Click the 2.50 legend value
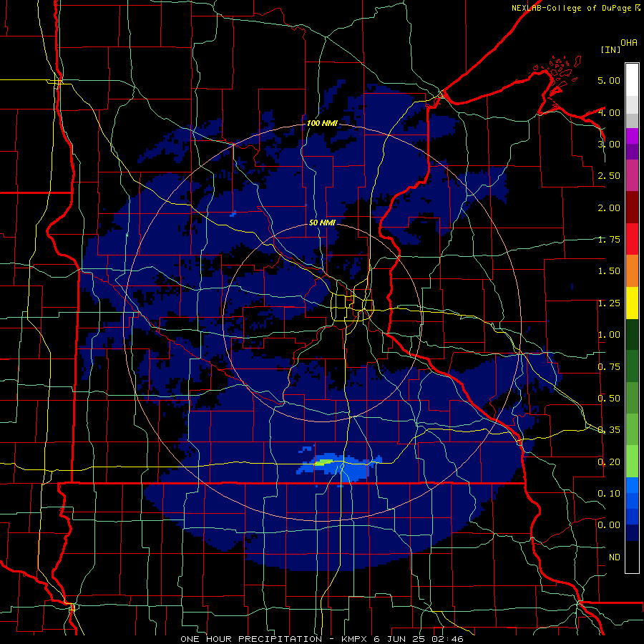Screen dimensions: 644x644 click(x=609, y=176)
